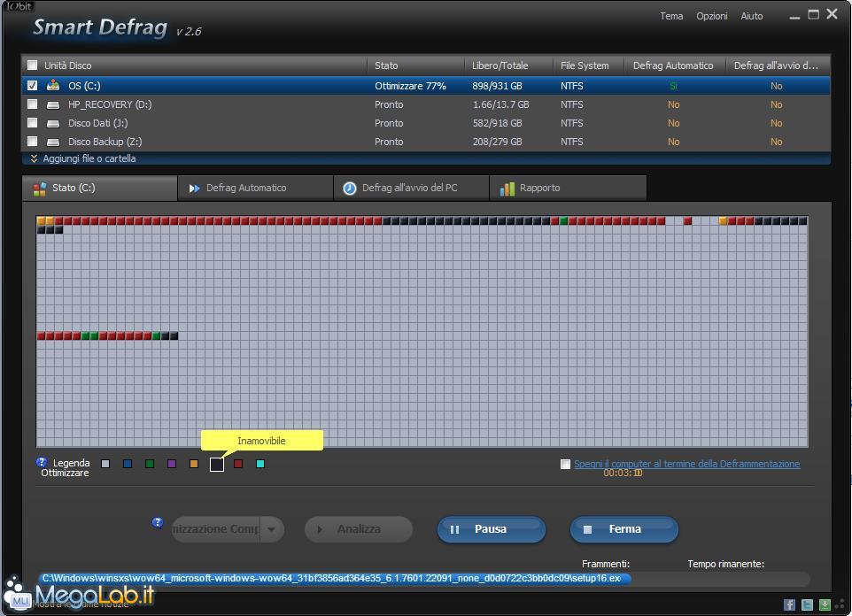Toggle Defrag Automatico 'No' for Disco Dati (J:)
The width and height of the screenshot is (852, 616).
point(673,123)
